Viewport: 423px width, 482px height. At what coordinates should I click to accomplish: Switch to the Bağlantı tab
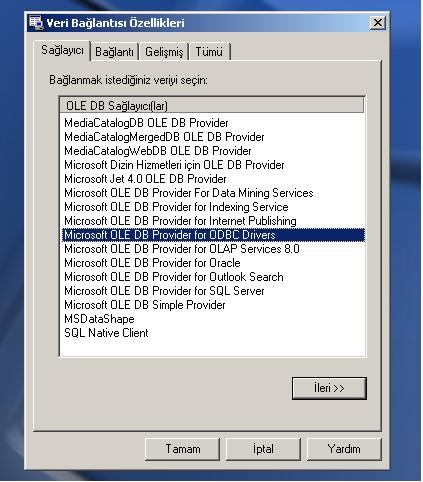click(114, 52)
